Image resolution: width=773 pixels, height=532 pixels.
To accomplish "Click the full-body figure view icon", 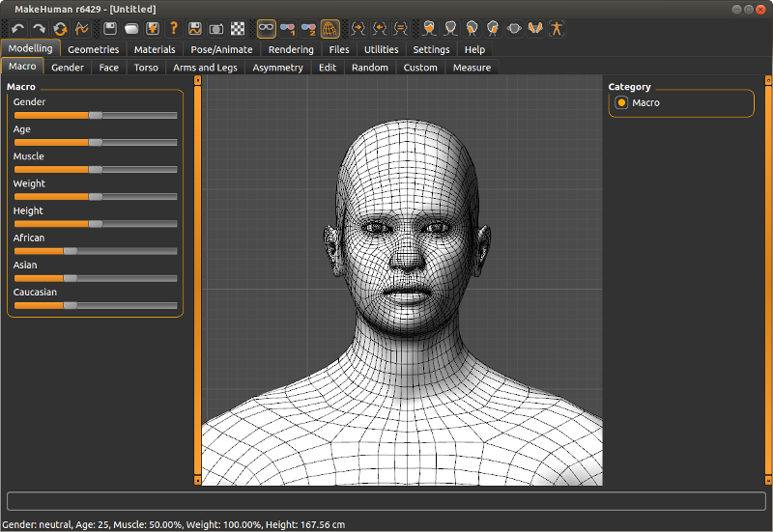I will [x=557, y=28].
